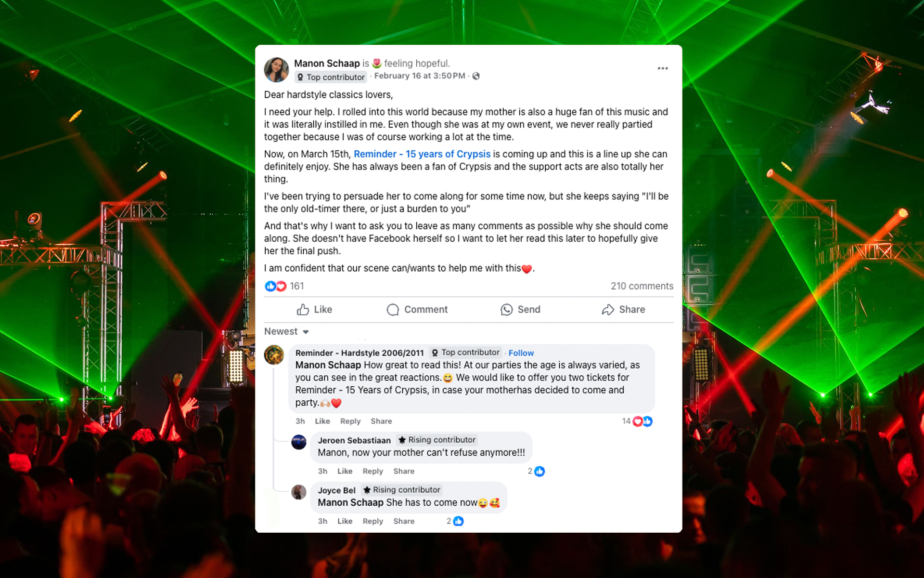Open Joyce Bel's profile name
This screenshot has height=578, width=924.
tap(336, 490)
